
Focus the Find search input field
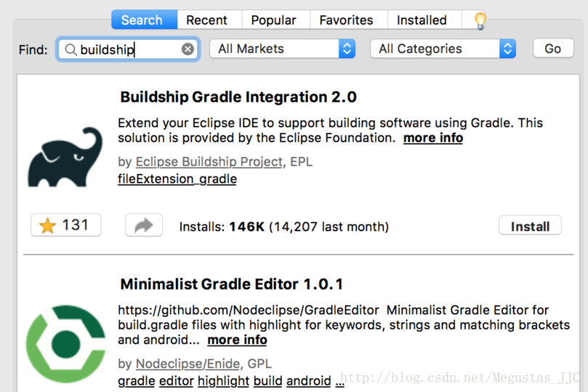point(128,49)
